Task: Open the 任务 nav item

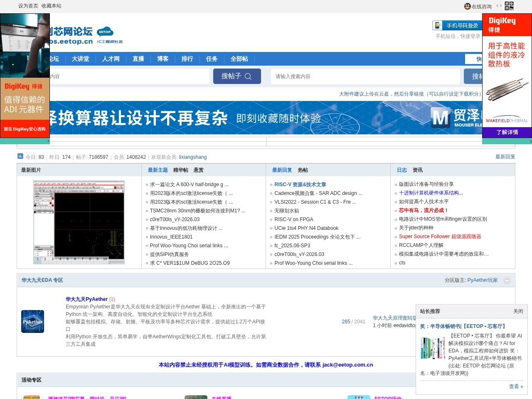Action: click(x=212, y=59)
